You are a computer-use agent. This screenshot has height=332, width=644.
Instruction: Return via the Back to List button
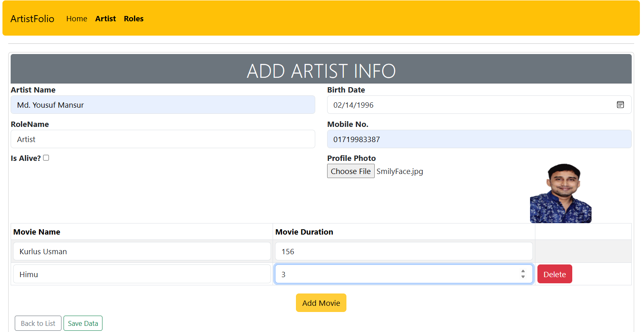[38, 323]
